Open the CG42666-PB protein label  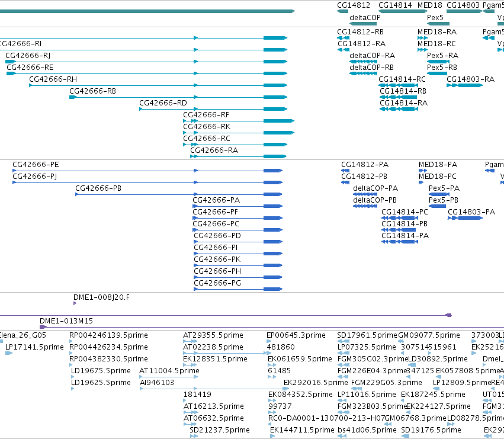click(x=98, y=189)
